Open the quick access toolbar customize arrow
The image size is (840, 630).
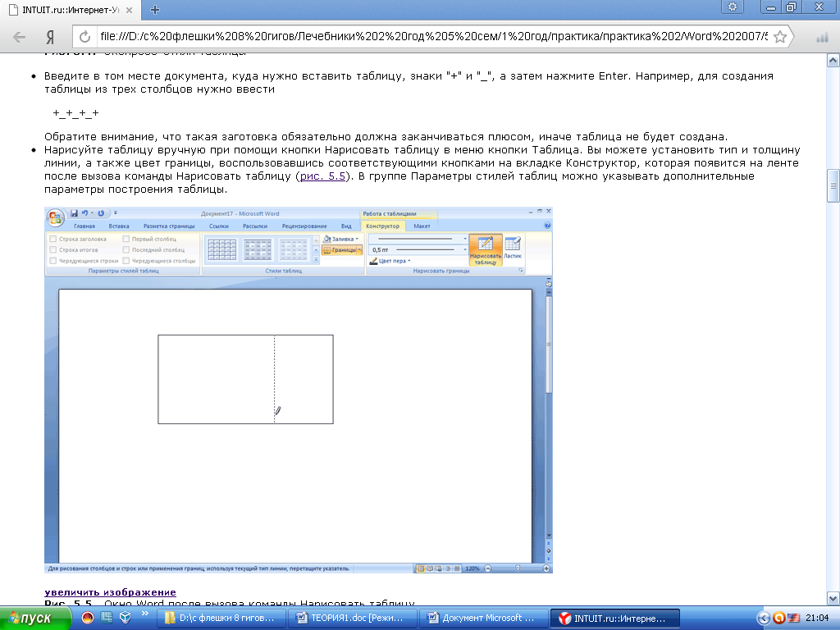pyautogui.click(x=115, y=213)
